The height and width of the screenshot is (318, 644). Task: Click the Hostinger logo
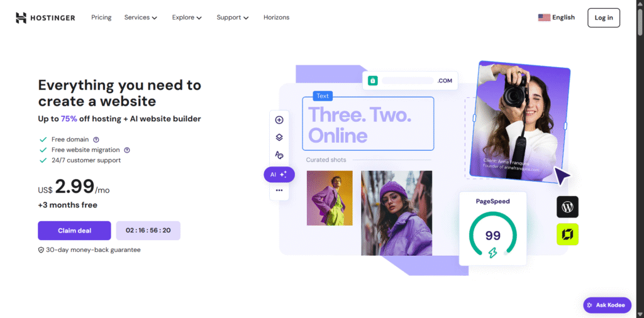(45, 18)
